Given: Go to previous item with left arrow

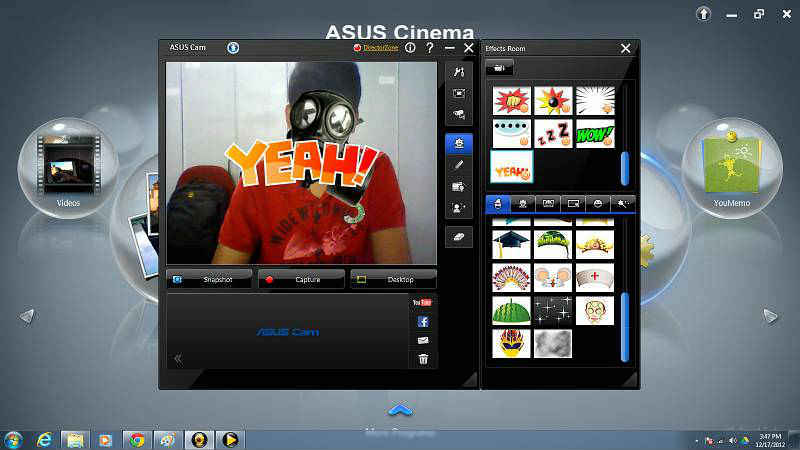Looking at the screenshot, I should point(27,316).
